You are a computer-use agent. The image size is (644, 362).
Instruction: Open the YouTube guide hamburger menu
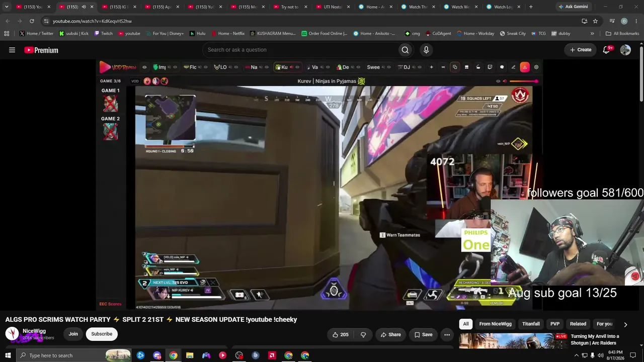12,50
